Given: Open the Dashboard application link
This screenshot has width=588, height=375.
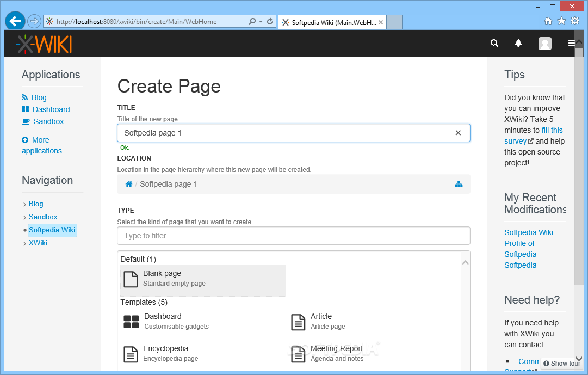Looking at the screenshot, I should point(51,109).
